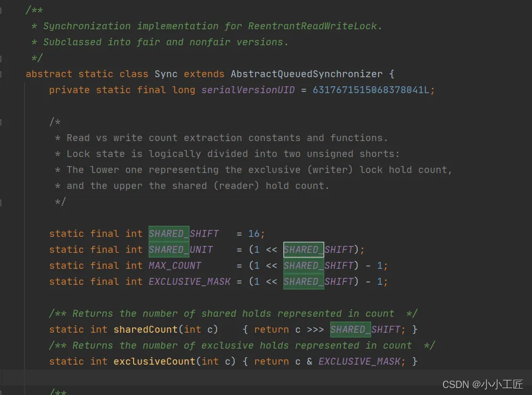Image resolution: width=532 pixels, height=395 pixels.
Task: Click the SHARED_UNIT constant name
Action: tap(181, 250)
